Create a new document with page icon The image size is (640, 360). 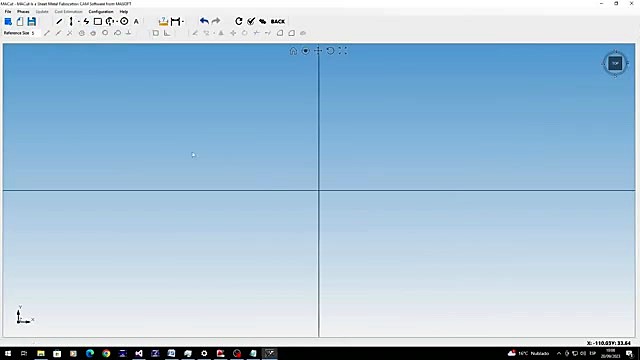20,21
